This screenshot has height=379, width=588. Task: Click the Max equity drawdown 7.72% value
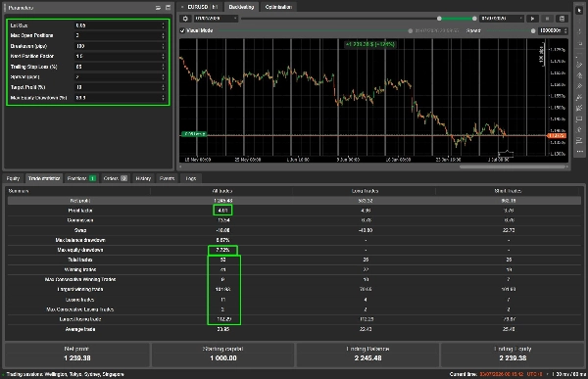(x=222, y=250)
